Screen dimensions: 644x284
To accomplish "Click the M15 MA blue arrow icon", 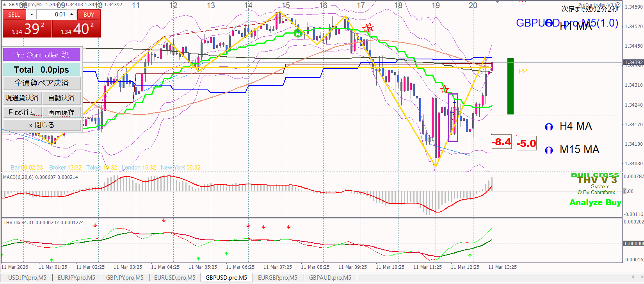I will (x=549, y=150).
